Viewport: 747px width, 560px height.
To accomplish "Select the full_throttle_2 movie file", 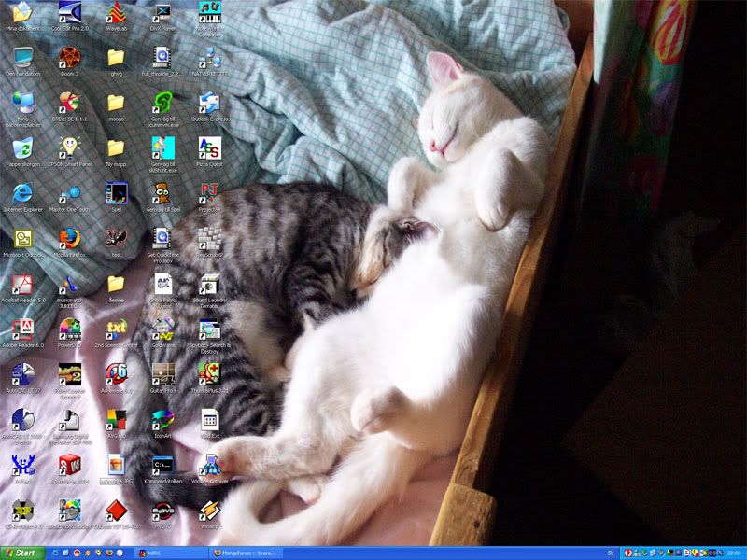I will [x=162, y=58].
